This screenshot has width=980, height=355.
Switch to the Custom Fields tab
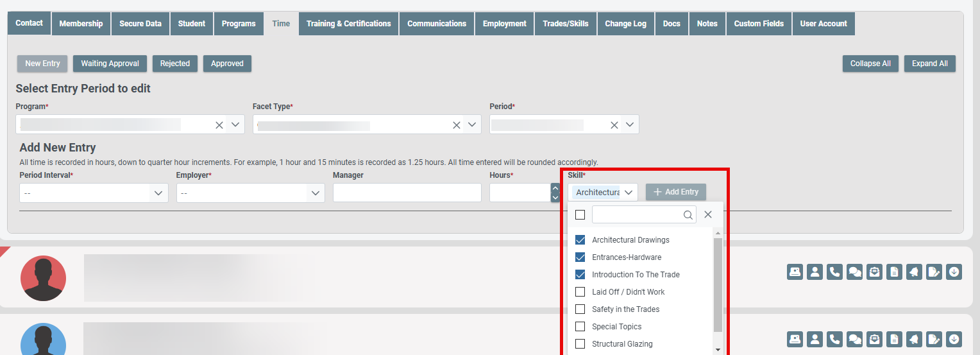pos(759,24)
